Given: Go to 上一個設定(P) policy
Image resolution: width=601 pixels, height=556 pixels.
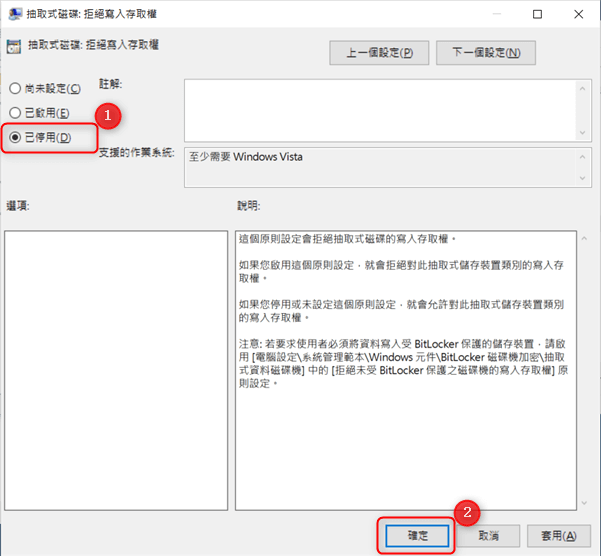Looking at the screenshot, I should pos(379,52).
